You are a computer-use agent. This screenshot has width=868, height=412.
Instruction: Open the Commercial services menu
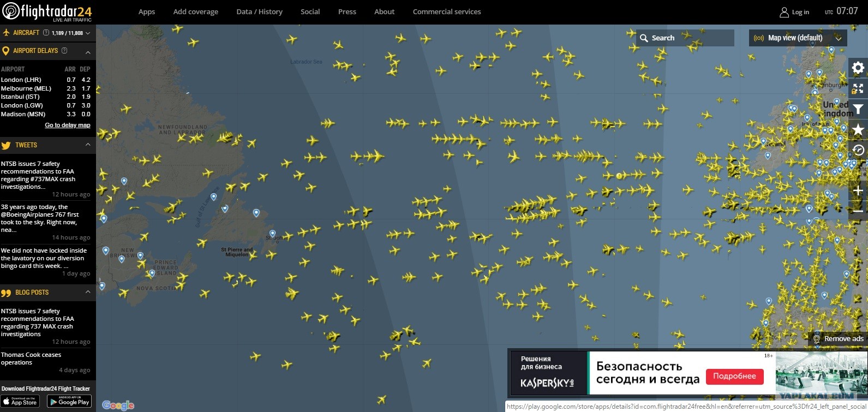[x=447, y=12]
